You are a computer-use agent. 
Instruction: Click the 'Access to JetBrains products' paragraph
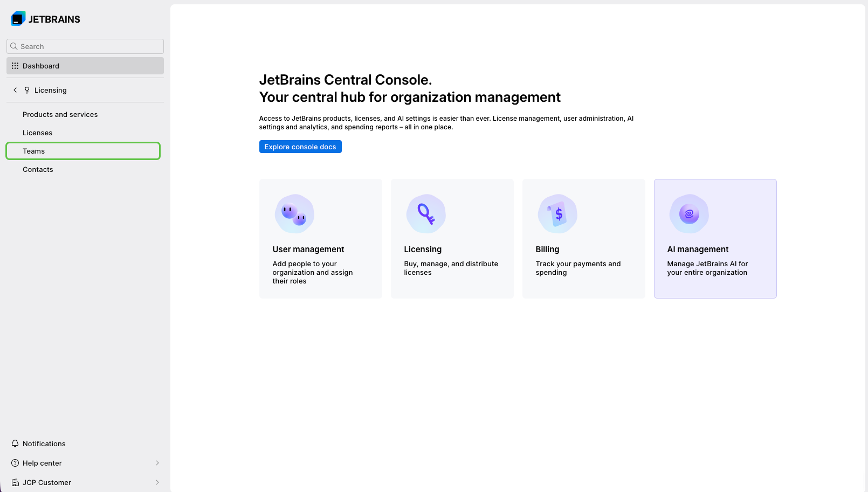tap(446, 123)
